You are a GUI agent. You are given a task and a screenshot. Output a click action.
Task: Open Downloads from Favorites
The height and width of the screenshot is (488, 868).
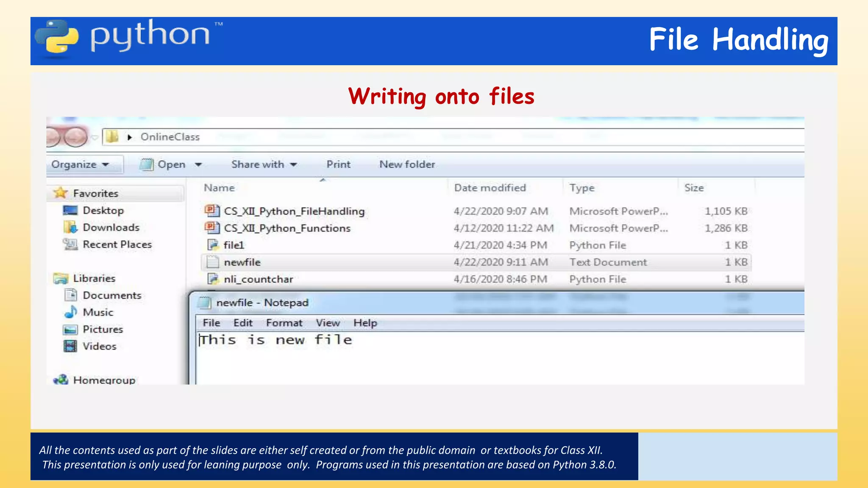111,227
